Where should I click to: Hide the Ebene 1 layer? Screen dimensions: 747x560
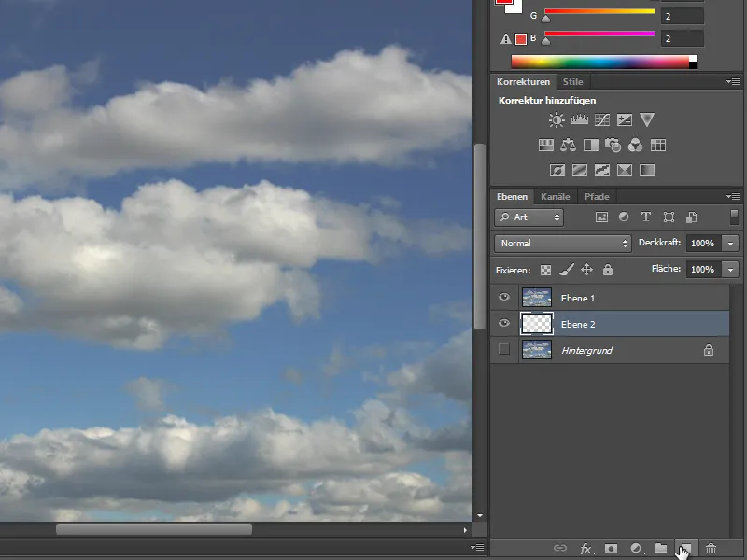504,297
